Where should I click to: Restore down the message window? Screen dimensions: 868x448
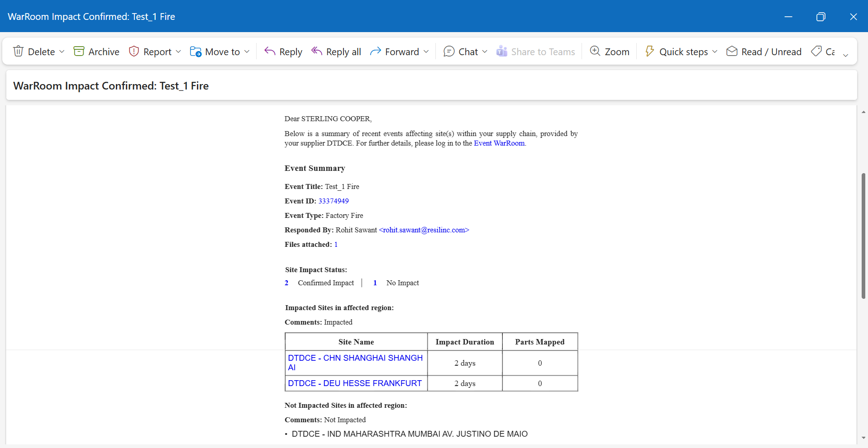(x=821, y=17)
